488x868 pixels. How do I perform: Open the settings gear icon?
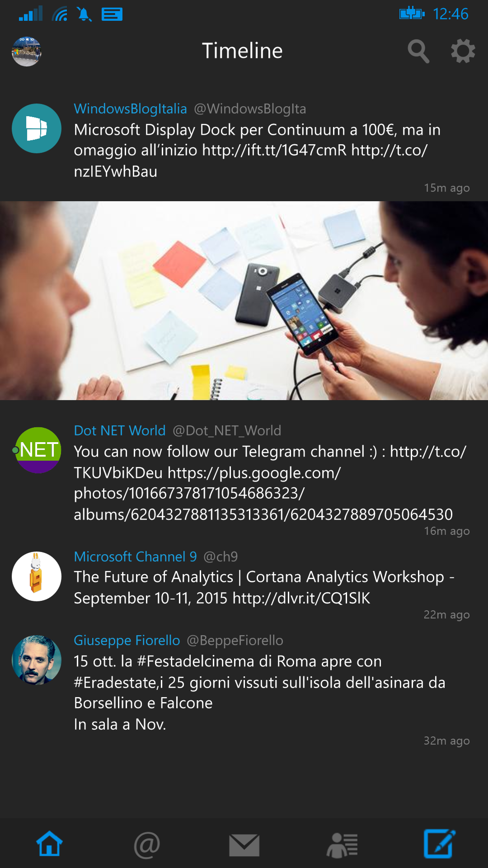pyautogui.click(x=463, y=51)
